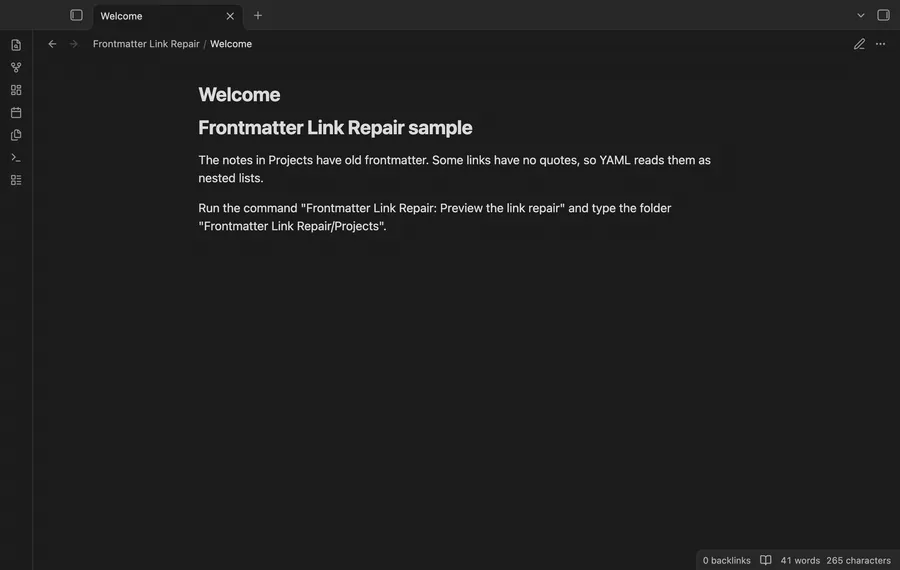
Task: Click the 41 words status entry
Action: pyautogui.click(x=800, y=561)
